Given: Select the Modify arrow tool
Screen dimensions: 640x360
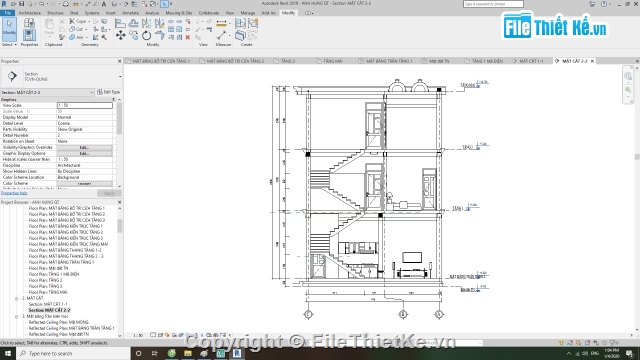Looking at the screenshot, I should pos(9,29).
